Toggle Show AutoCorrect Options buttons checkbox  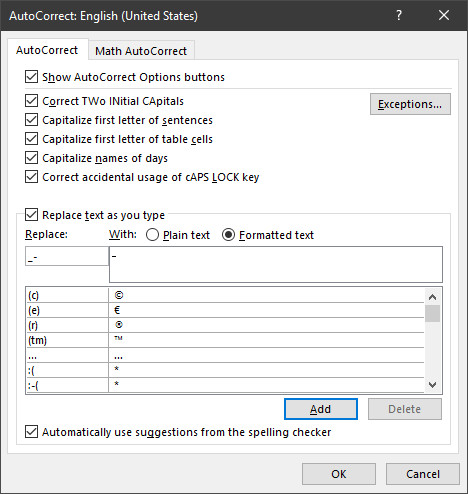[31, 77]
